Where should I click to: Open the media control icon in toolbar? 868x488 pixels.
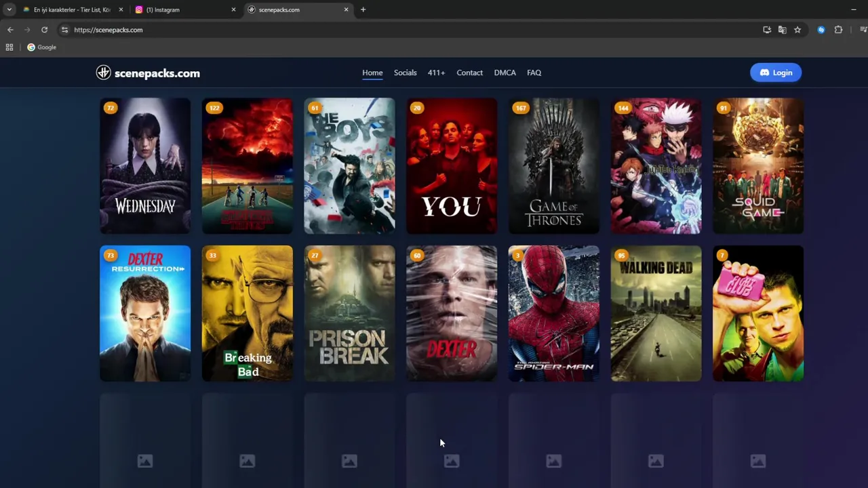pos(863,30)
